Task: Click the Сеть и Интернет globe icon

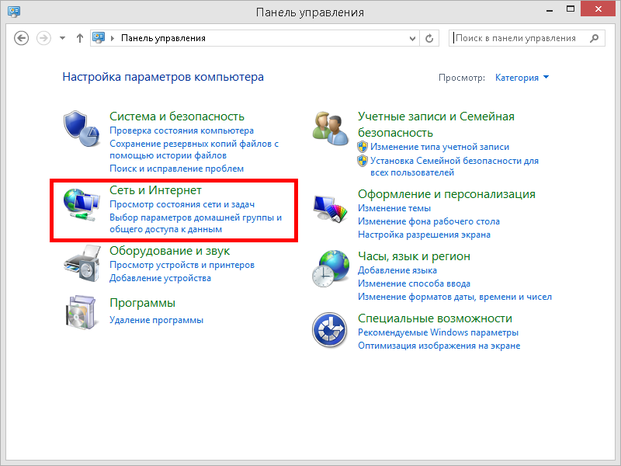Action: pos(81,206)
